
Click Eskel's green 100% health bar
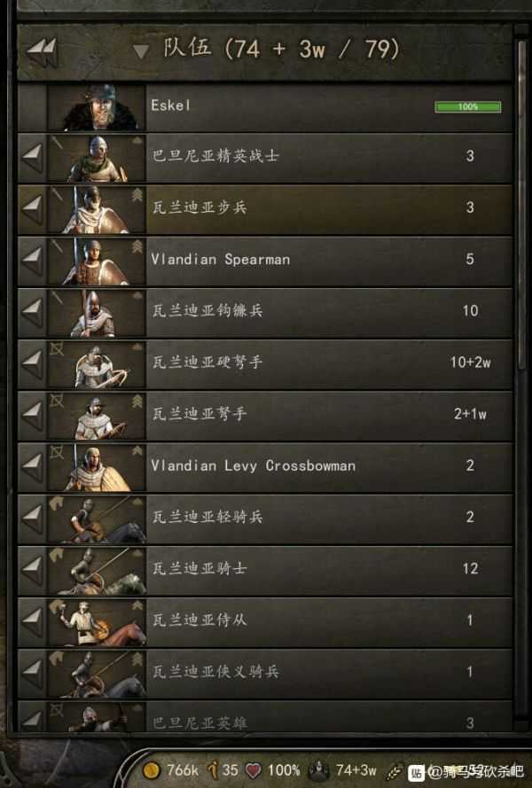tap(467, 106)
